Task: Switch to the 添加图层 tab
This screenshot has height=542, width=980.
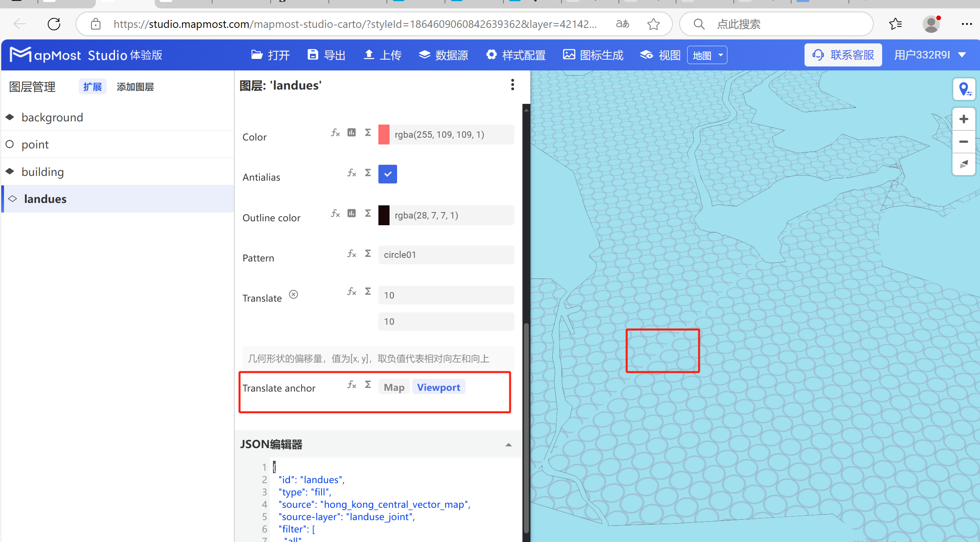Action: tap(135, 87)
